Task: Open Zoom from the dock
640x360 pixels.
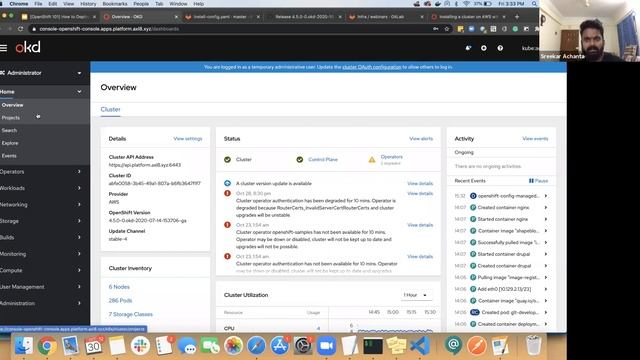Action: click(327, 346)
